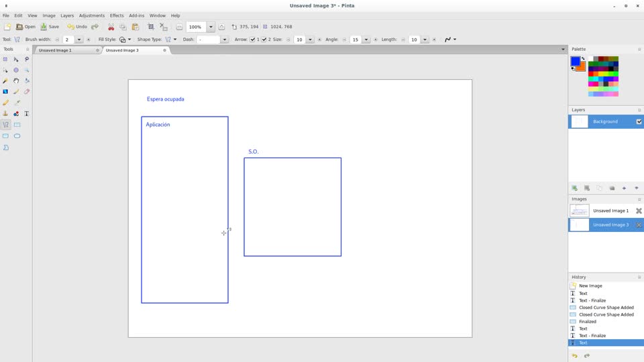Select the Color Picker tool
This screenshot has width=644, height=362.
click(x=16, y=103)
